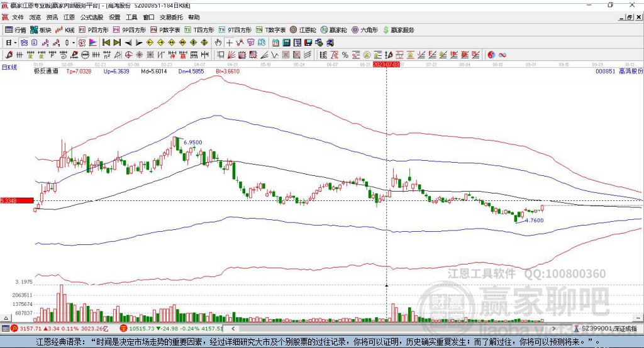Select the rectangle selection tool
644x348 pixels.
pyautogui.click(x=220, y=55)
